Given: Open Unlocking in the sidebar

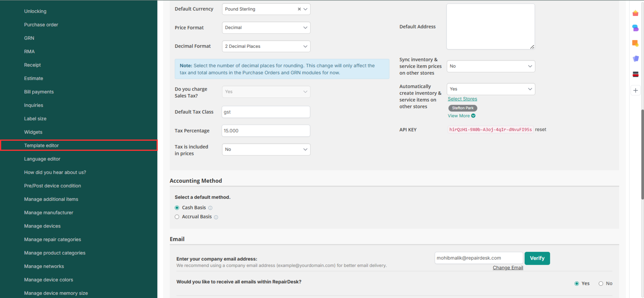Looking at the screenshot, I should 35,11.
